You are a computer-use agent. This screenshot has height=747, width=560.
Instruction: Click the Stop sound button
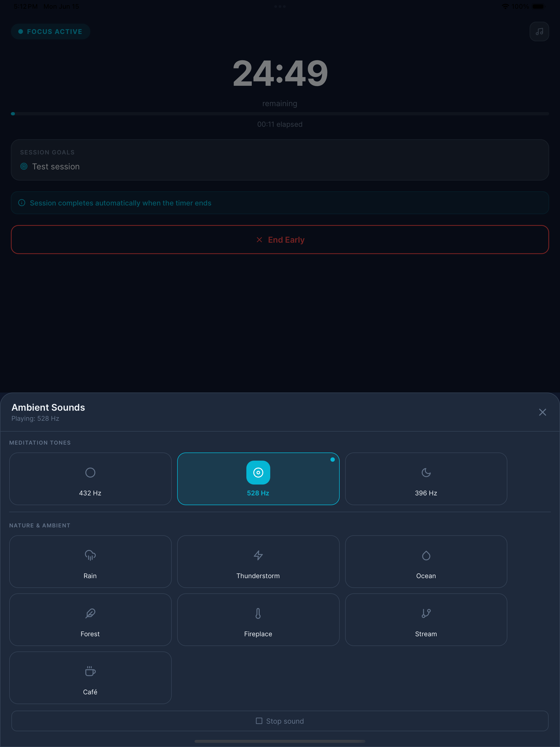click(280, 721)
